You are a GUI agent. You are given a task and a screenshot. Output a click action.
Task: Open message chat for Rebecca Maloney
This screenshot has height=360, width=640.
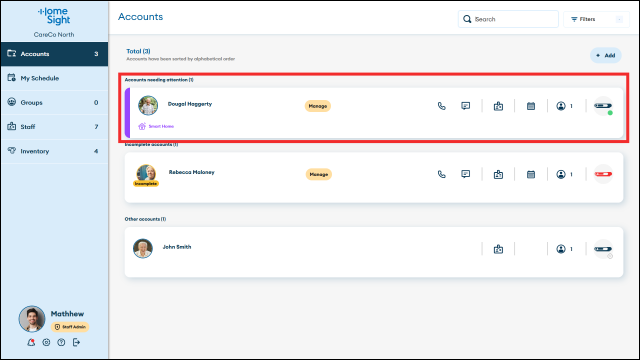point(465,174)
